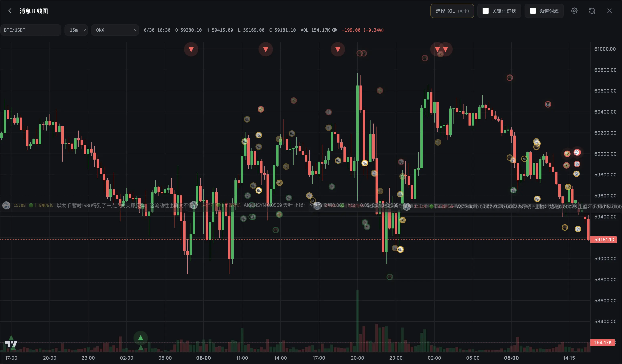
Task: Click the green up-arrow marker near 02:00
Action: pos(140,338)
